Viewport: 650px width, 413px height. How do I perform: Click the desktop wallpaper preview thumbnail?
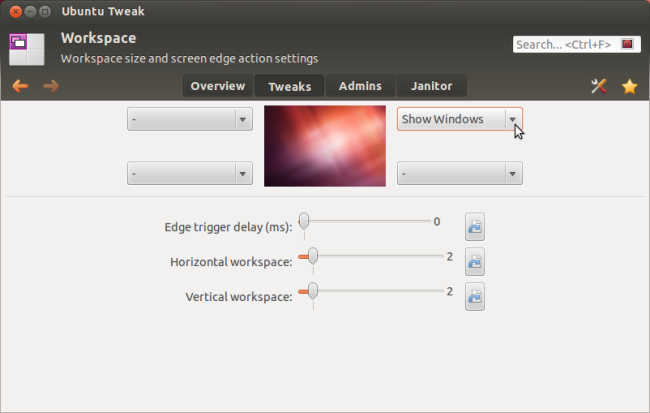point(325,146)
